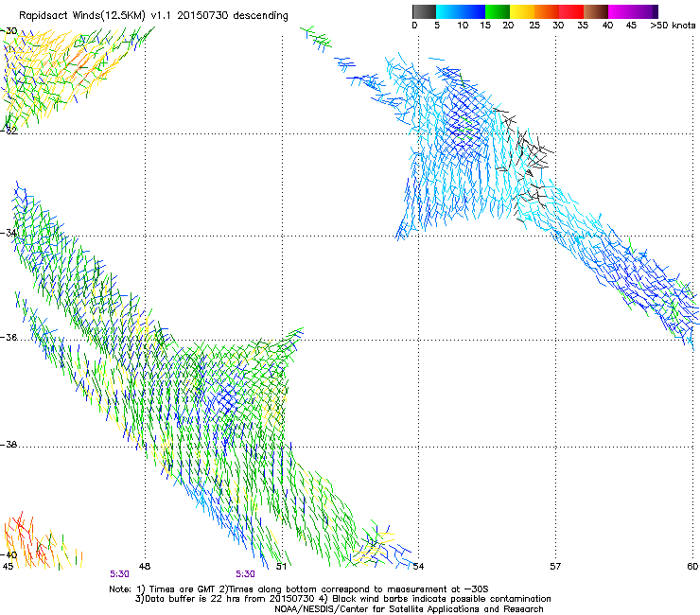Click the '-34' latitude axis label
Screen dimensions: 700x615
tap(9, 233)
